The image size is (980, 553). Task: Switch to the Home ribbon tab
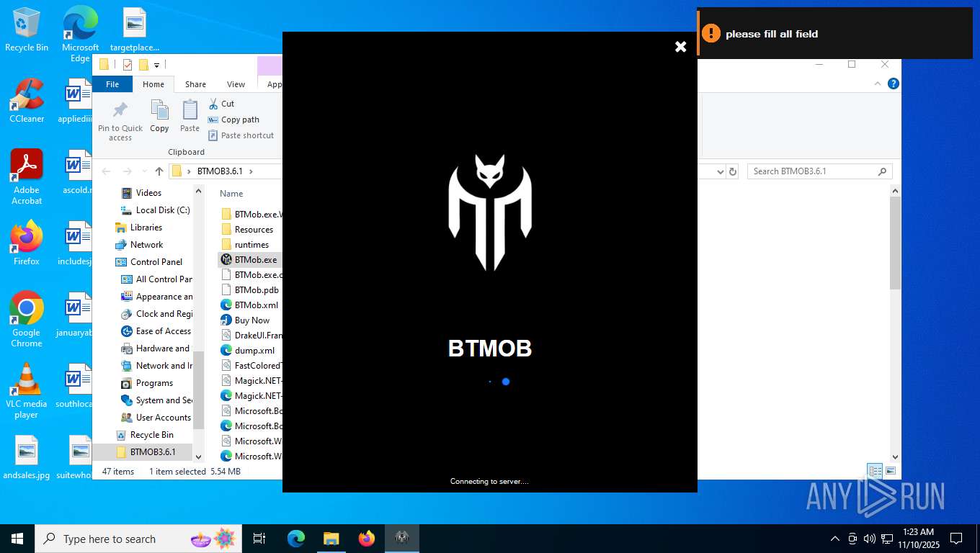[153, 84]
